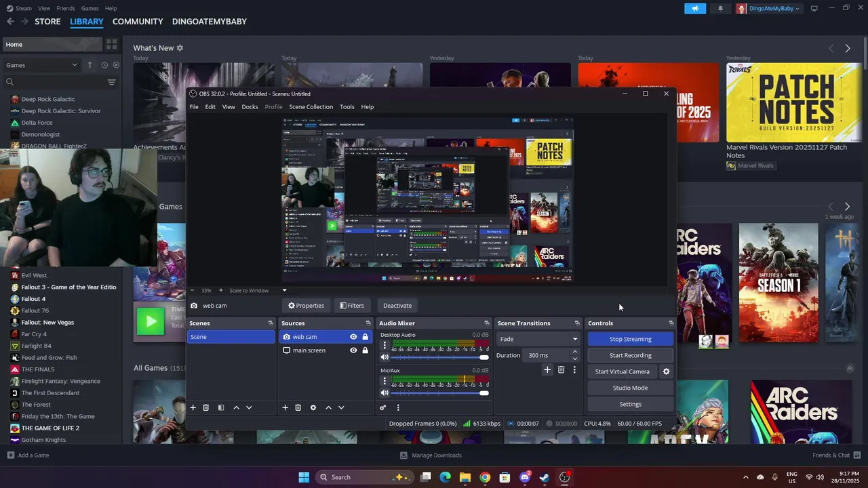
Task: Open Mic/Aux options dots
Action: pyautogui.click(x=384, y=382)
